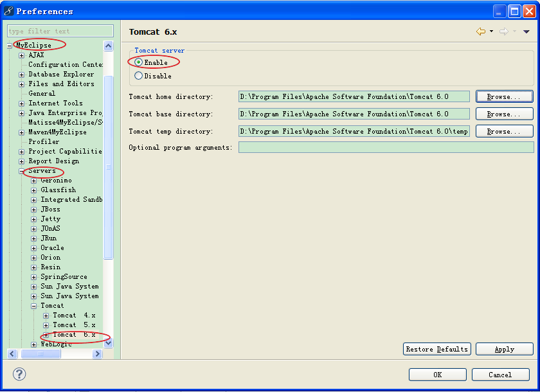Click the vertical scrollbar thumb in tree

108,167
